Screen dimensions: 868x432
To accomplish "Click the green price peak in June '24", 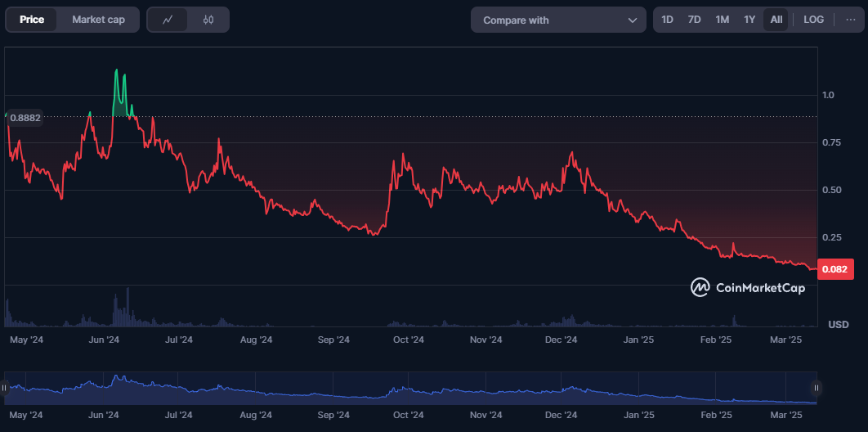I will tap(120, 90).
